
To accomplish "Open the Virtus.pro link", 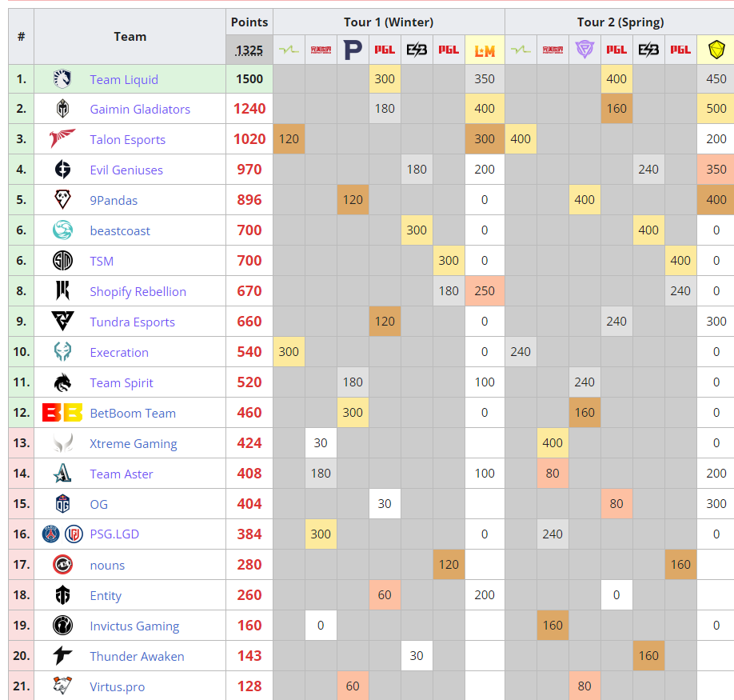I will pyautogui.click(x=118, y=687).
